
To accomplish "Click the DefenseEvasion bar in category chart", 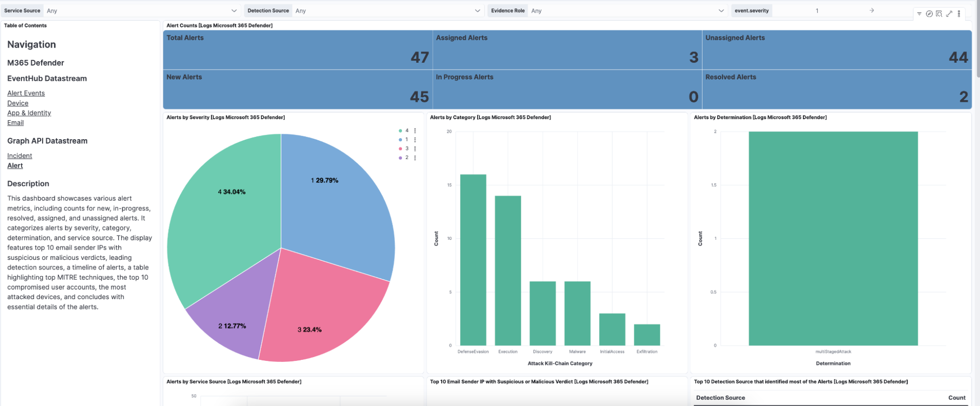I will coord(473,260).
